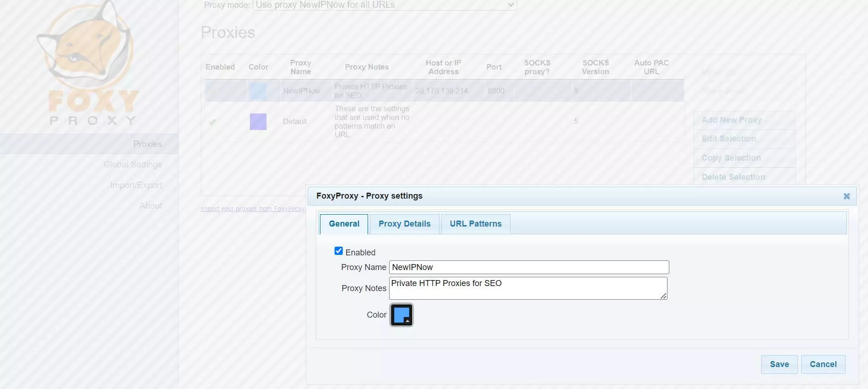The image size is (868, 389).
Task: Click the NewIPNow row light-blue color swatch
Action: (x=258, y=91)
